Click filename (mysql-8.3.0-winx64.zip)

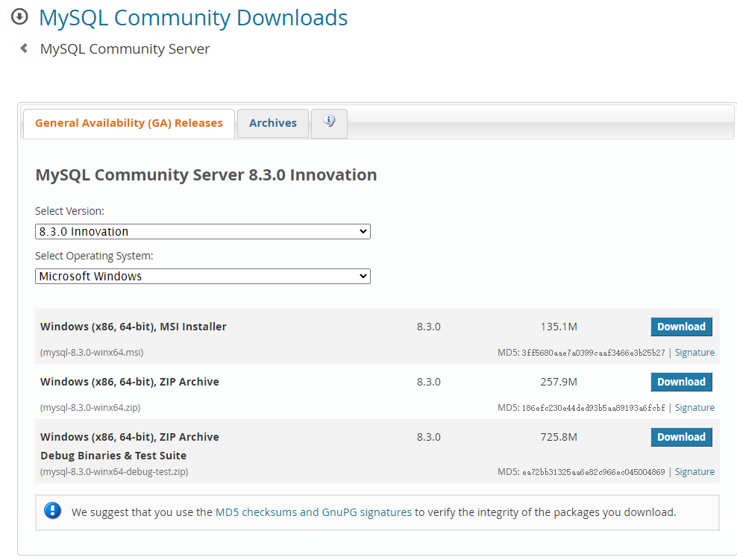pos(90,408)
